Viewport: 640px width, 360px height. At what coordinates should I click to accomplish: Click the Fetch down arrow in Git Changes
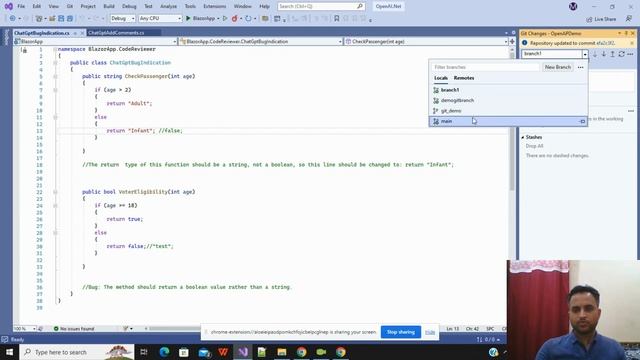pos(595,54)
